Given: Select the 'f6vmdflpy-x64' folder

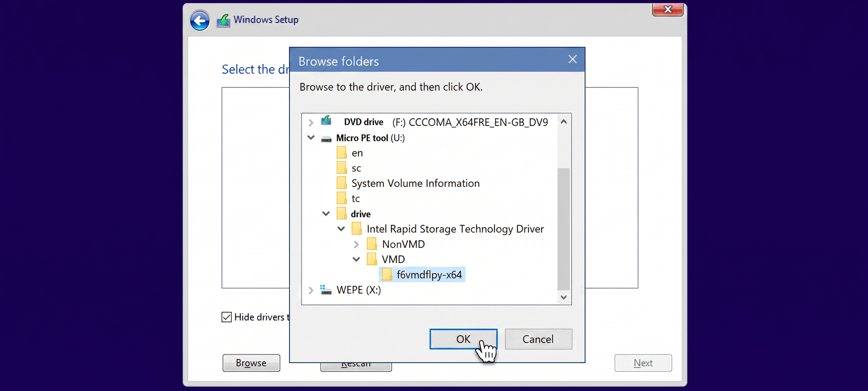Looking at the screenshot, I should pyautogui.click(x=429, y=275).
